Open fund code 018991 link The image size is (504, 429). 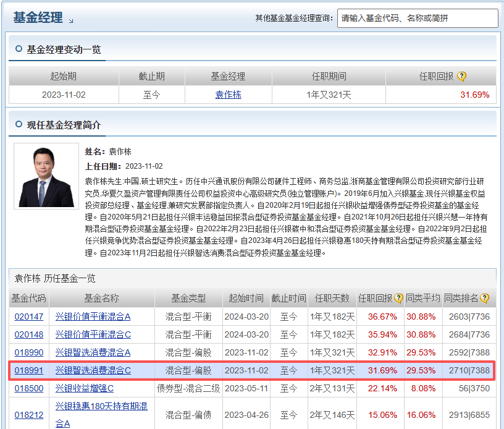(x=29, y=370)
